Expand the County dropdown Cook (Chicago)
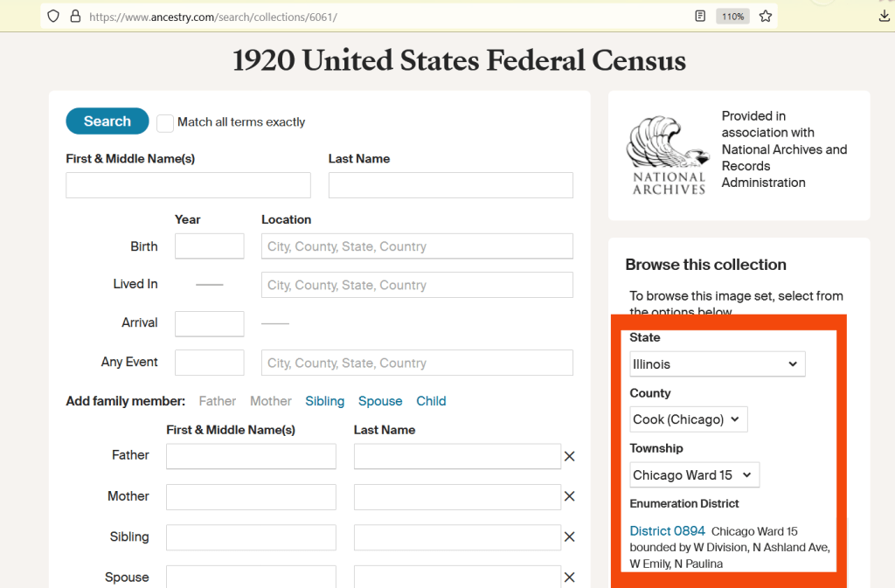This screenshot has height=588, width=895. 688,419
